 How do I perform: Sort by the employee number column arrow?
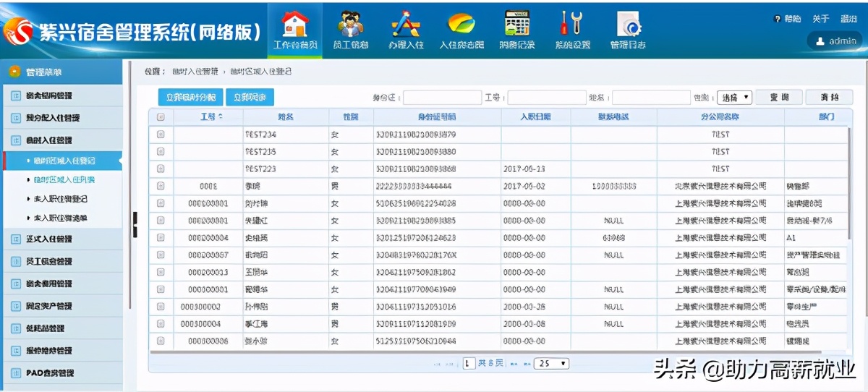tap(220, 116)
